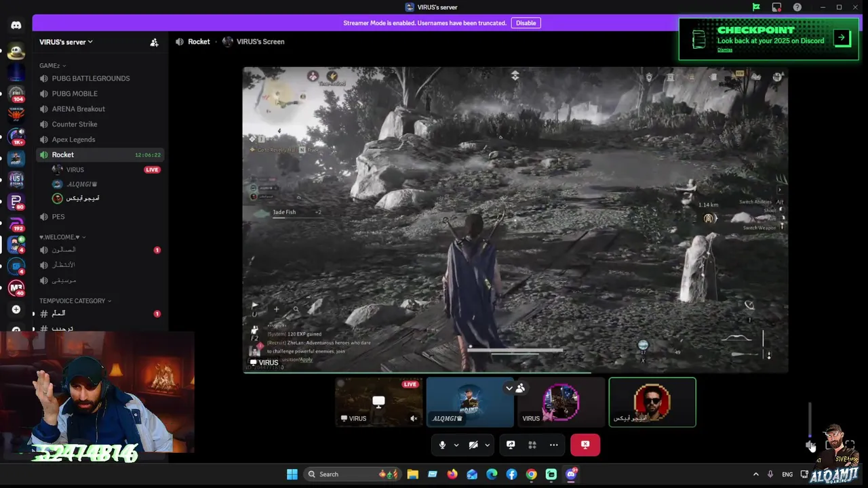The height and width of the screenshot is (488, 868).
Task: Click VIRUS user in Rocket channel list
Action: point(75,169)
